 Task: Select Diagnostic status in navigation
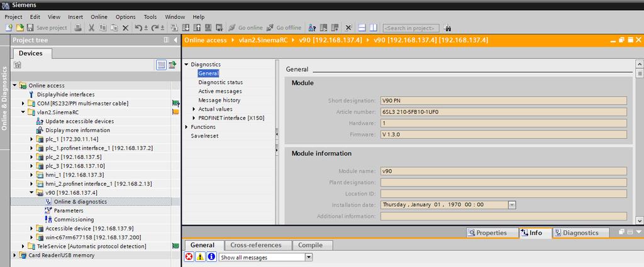(221, 82)
